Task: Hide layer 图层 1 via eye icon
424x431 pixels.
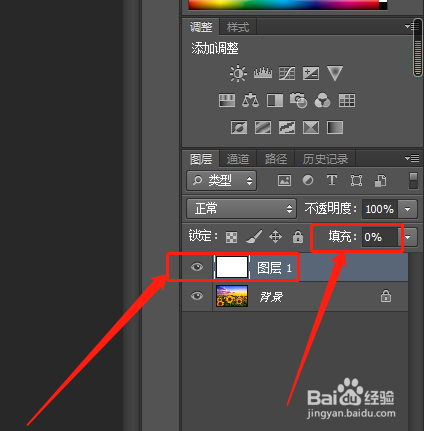Action: click(197, 267)
